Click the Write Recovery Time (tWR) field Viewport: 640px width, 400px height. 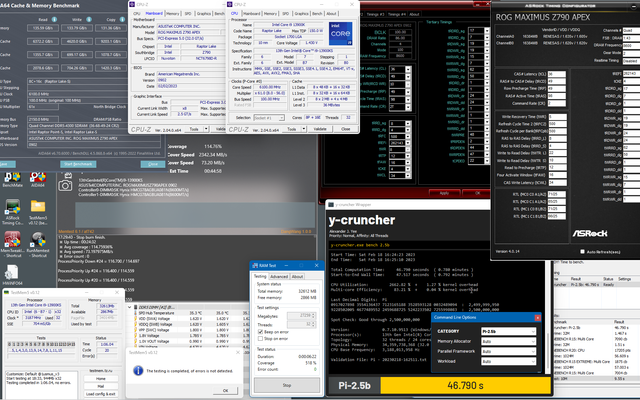click(557, 116)
